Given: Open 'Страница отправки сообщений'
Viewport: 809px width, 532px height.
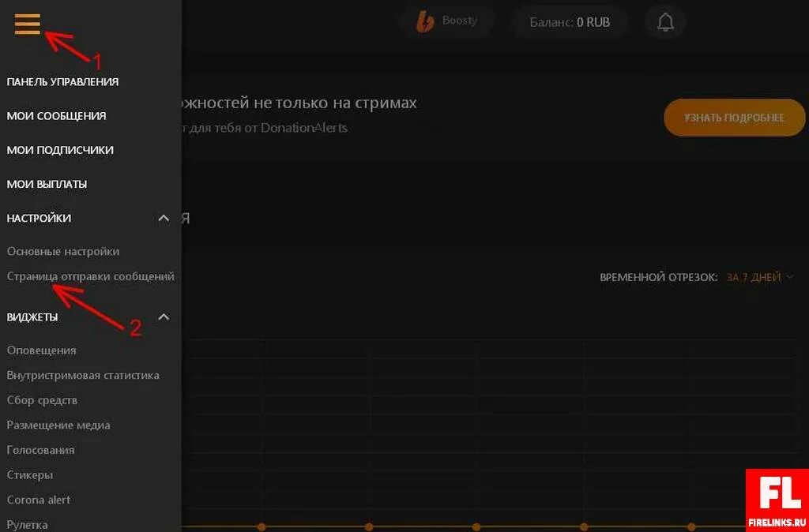Looking at the screenshot, I should tap(90, 276).
